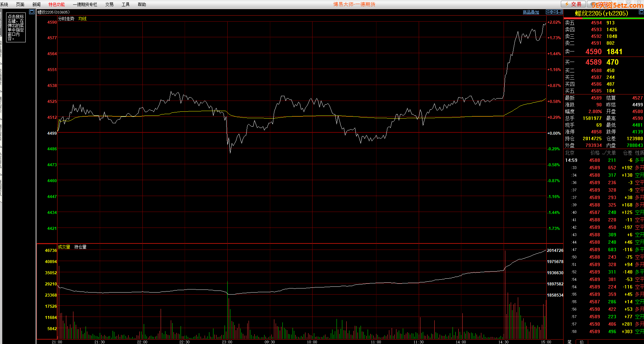Click the 大单 filter column header

coord(611,153)
